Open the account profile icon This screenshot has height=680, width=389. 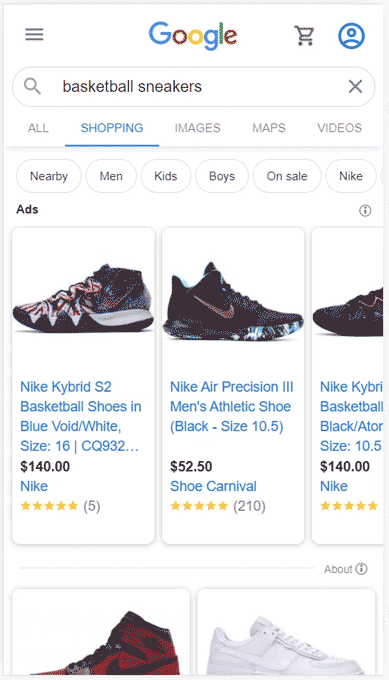click(x=351, y=35)
